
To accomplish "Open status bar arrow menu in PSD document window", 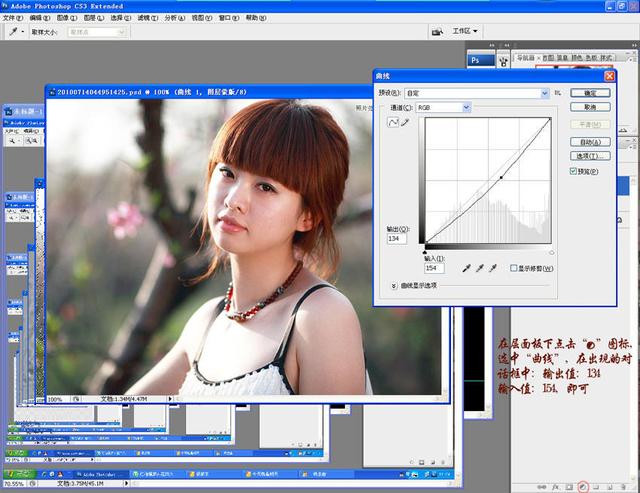I will pyautogui.click(x=170, y=399).
